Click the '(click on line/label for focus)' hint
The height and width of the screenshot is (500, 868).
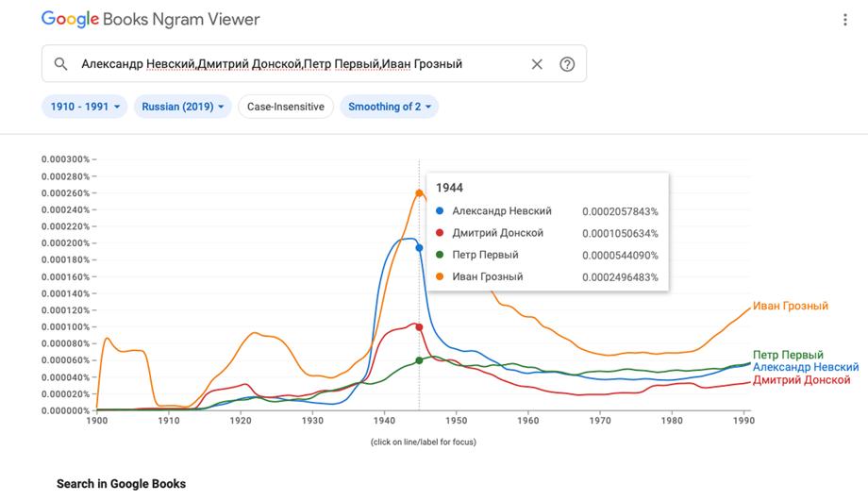point(424,442)
